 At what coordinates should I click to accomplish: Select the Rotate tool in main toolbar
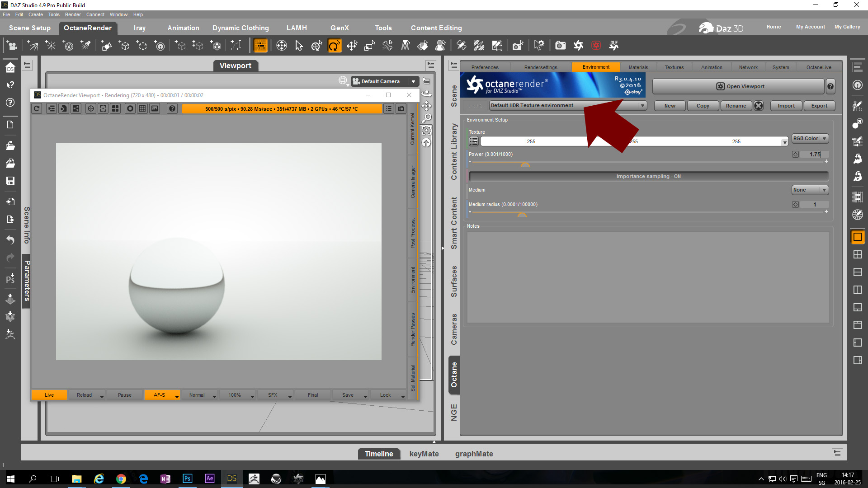334,46
